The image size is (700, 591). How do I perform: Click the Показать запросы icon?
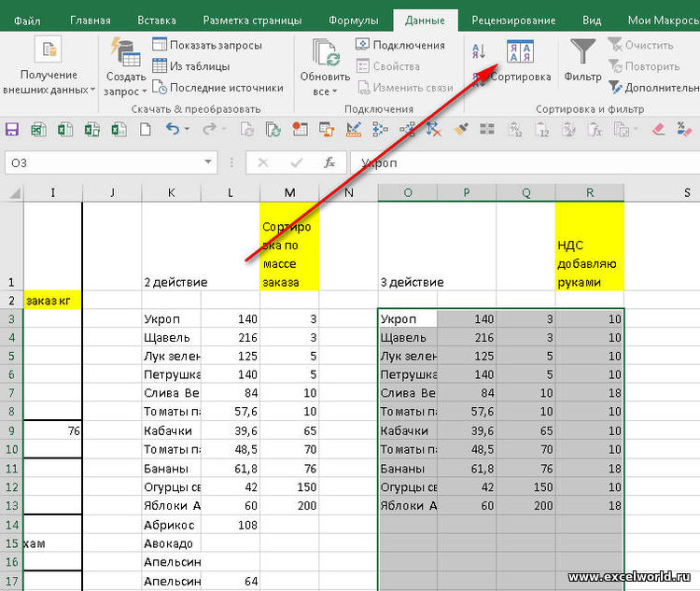click(160, 45)
